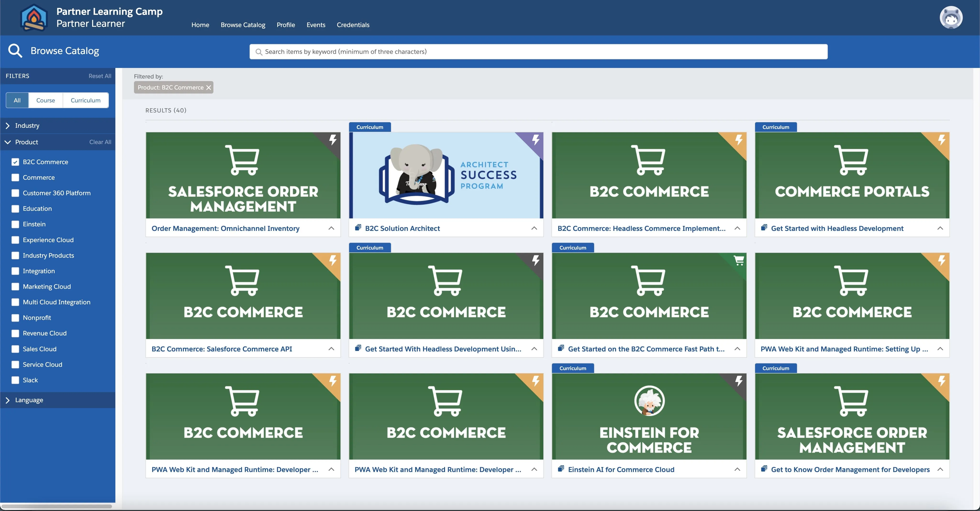Screen dimensions: 980x511
Task: Tick the Sales Cloud filter checkbox
Action: (x=15, y=349)
